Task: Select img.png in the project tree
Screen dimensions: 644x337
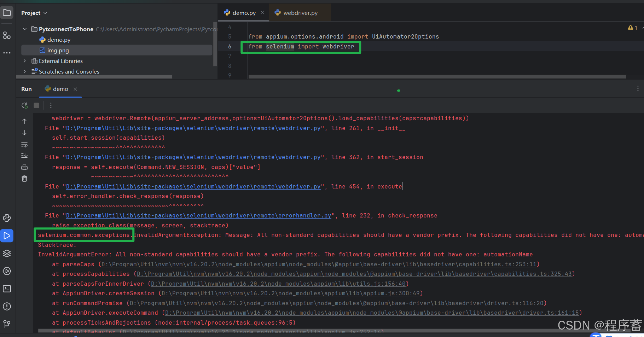Action: tap(58, 50)
